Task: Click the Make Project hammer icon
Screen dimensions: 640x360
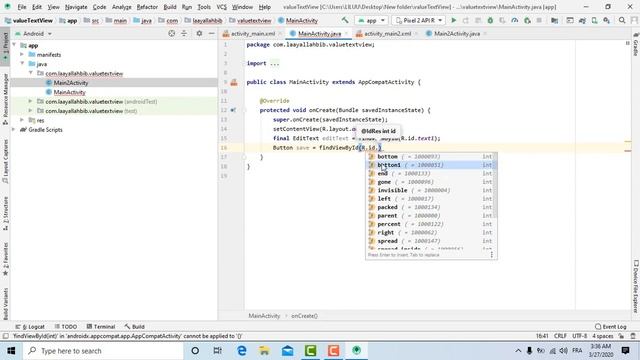Action: click(345, 20)
